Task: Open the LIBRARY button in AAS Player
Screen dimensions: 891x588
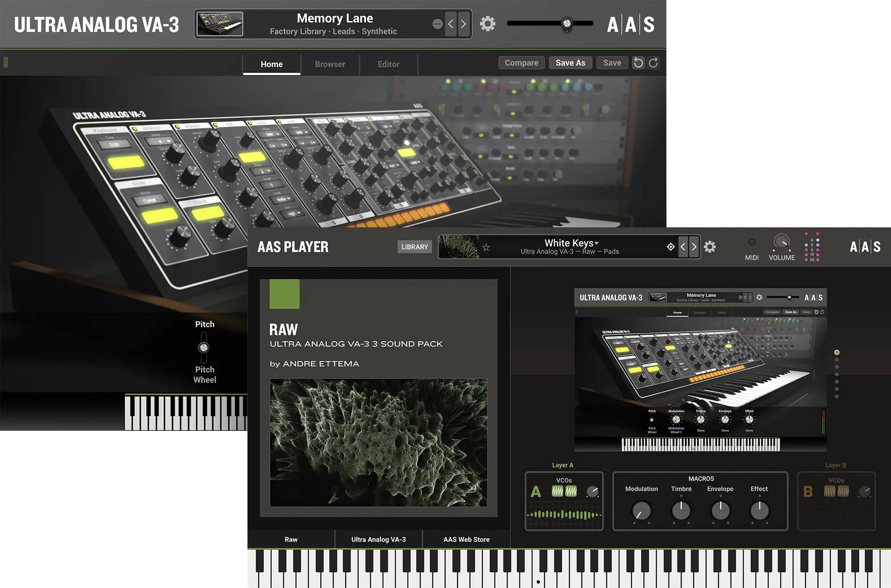Action: [x=414, y=247]
